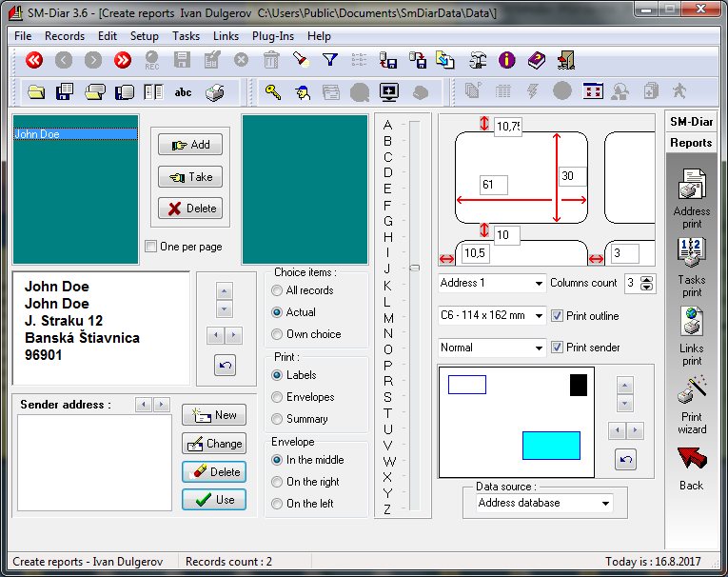Click the Add button
This screenshot has height=577, width=728.
[x=190, y=145]
